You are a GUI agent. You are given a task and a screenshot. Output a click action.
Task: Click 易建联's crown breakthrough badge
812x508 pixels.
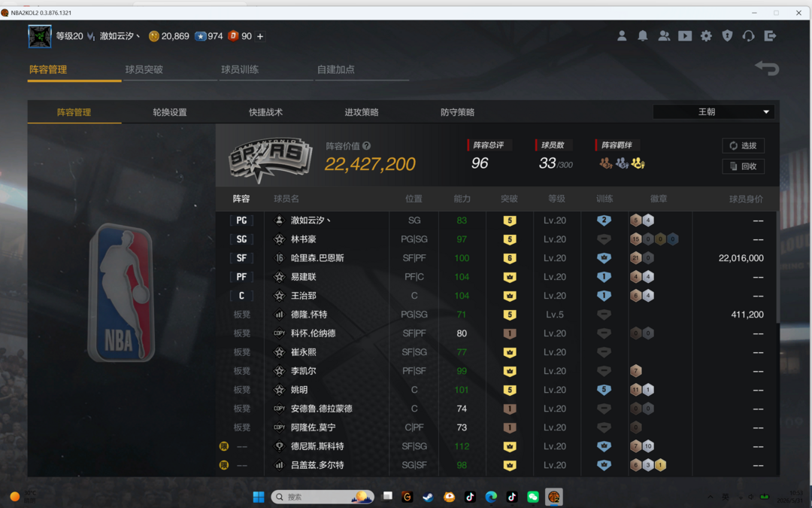[x=510, y=277]
